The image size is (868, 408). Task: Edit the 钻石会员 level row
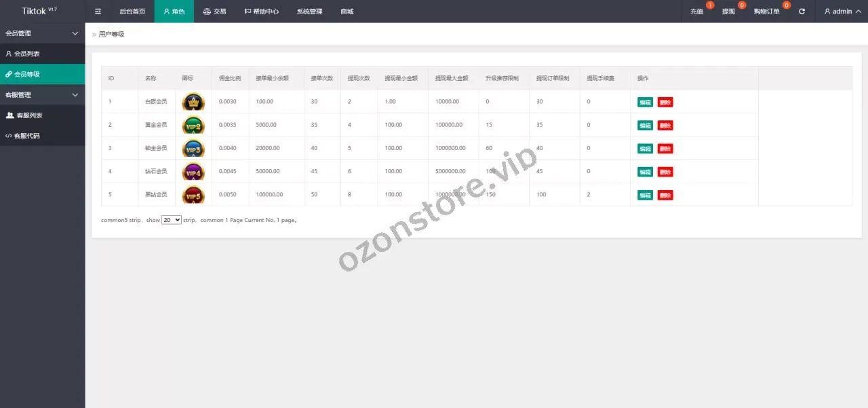pyautogui.click(x=645, y=172)
